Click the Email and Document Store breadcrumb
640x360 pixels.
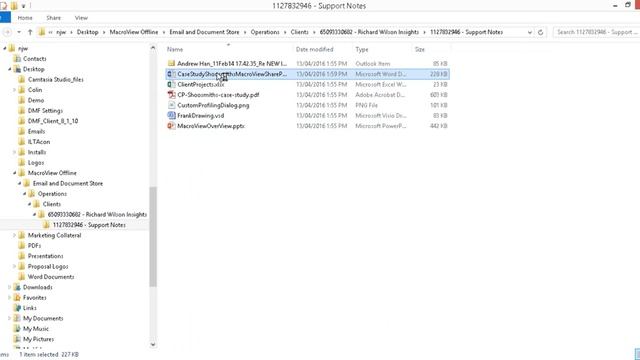pyautogui.click(x=204, y=32)
